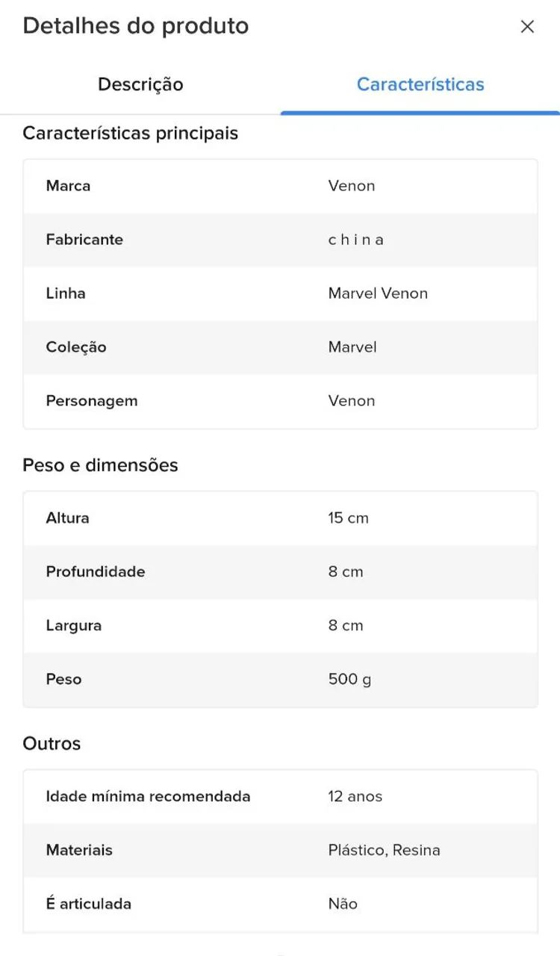Click the Características principais heading

tap(131, 134)
